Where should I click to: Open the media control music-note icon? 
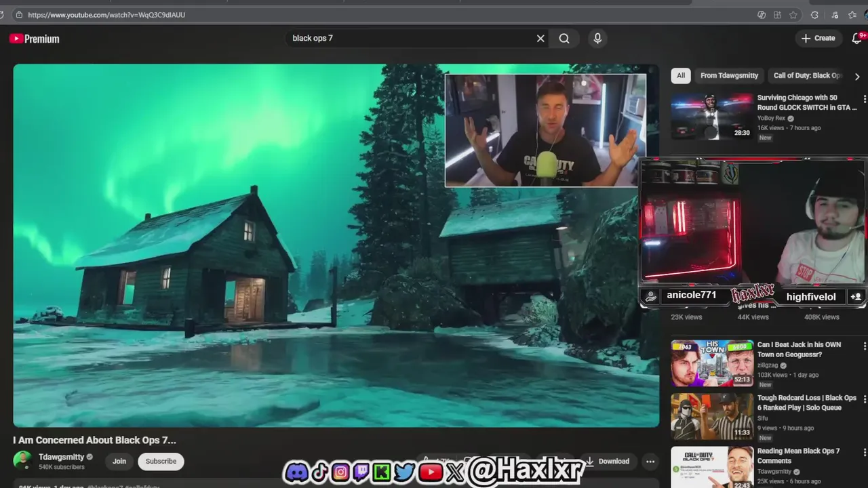click(x=835, y=15)
